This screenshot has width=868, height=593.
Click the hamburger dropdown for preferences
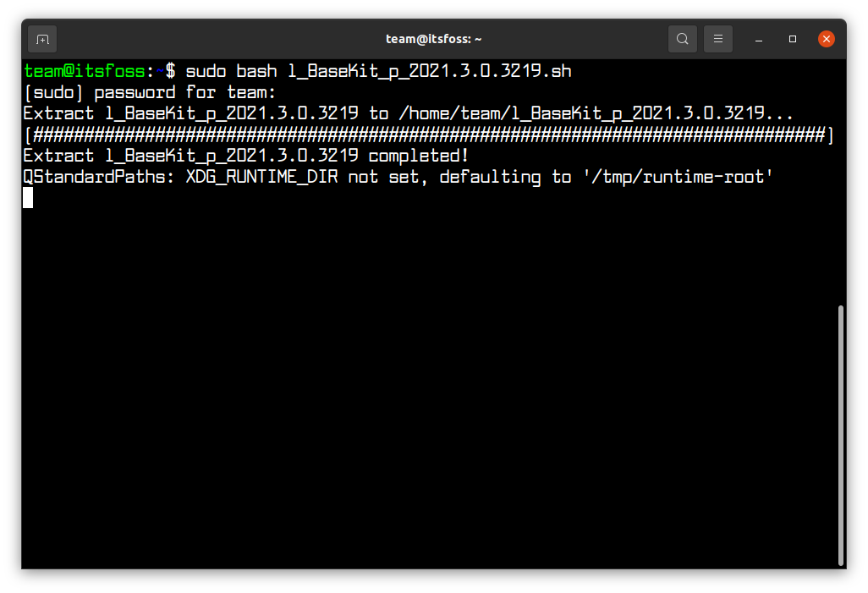pos(717,39)
